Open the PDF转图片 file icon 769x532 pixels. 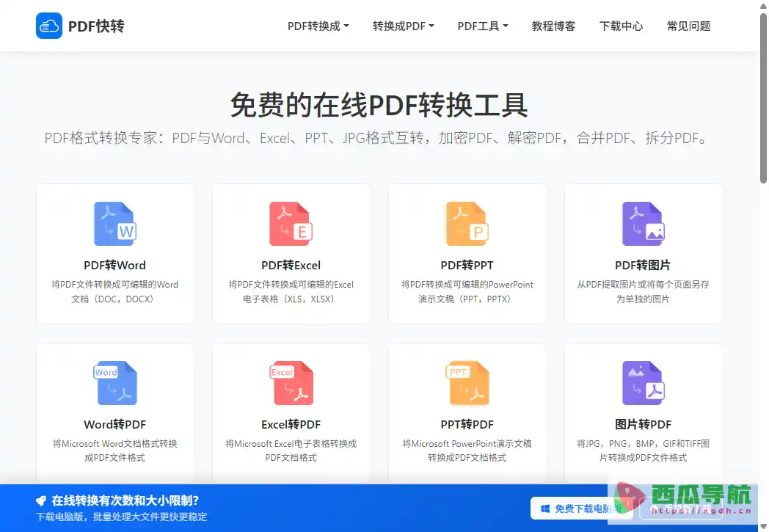[x=643, y=224]
